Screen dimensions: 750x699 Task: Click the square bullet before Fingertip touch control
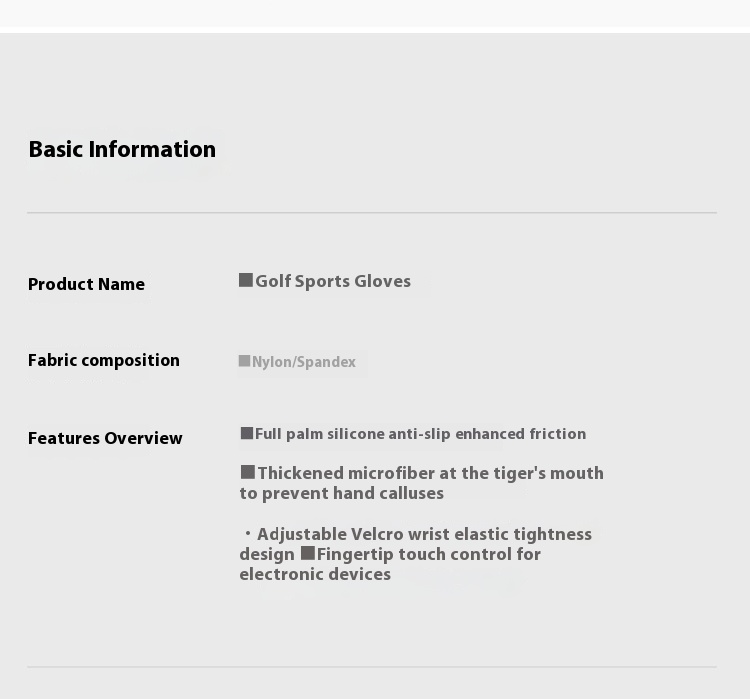(x=308, y=553)
